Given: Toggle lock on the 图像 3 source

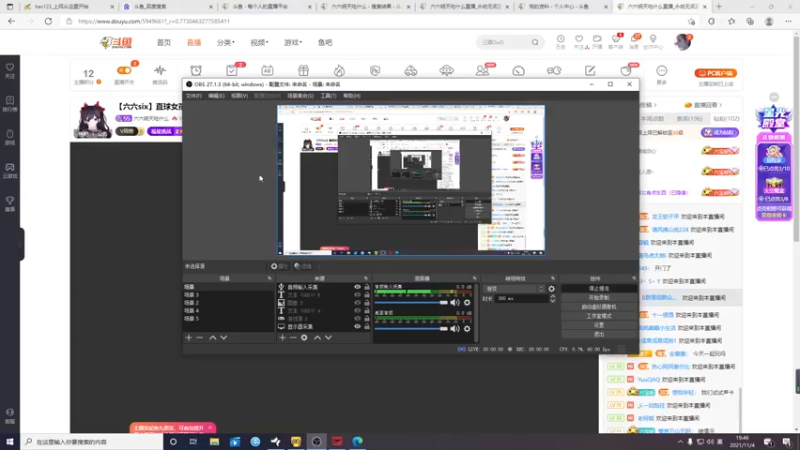Looking at the screenshot, I should coord(367,303).
